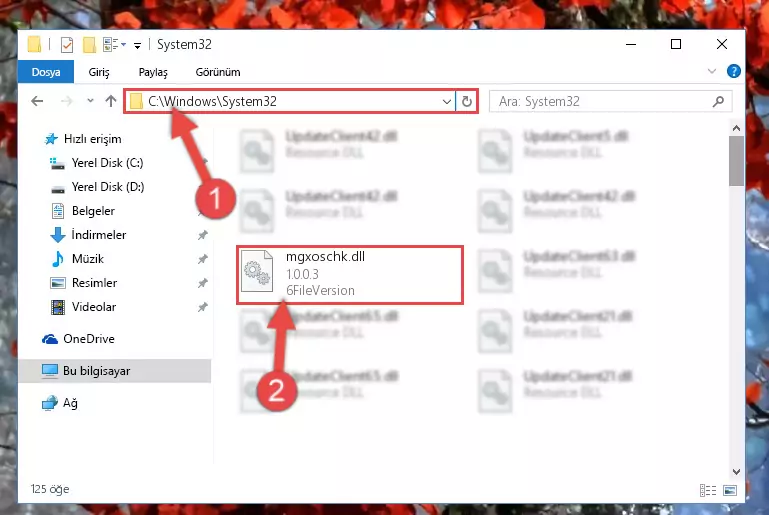Minimize the System32 window
Image resolution: width=769 pixels, height=515 pixels.
(x=631, y=45)
